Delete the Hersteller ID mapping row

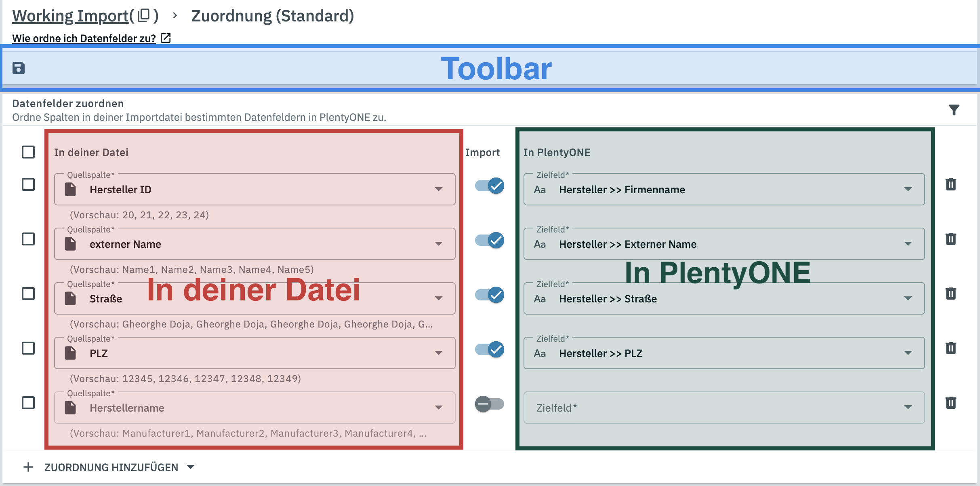[x=951, y=184]
